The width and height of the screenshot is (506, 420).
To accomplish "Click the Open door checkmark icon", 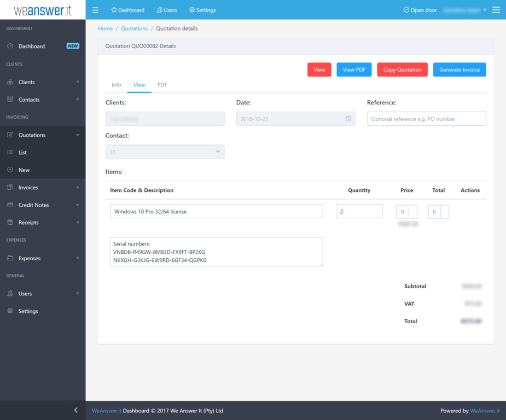I will pos(406,10).
